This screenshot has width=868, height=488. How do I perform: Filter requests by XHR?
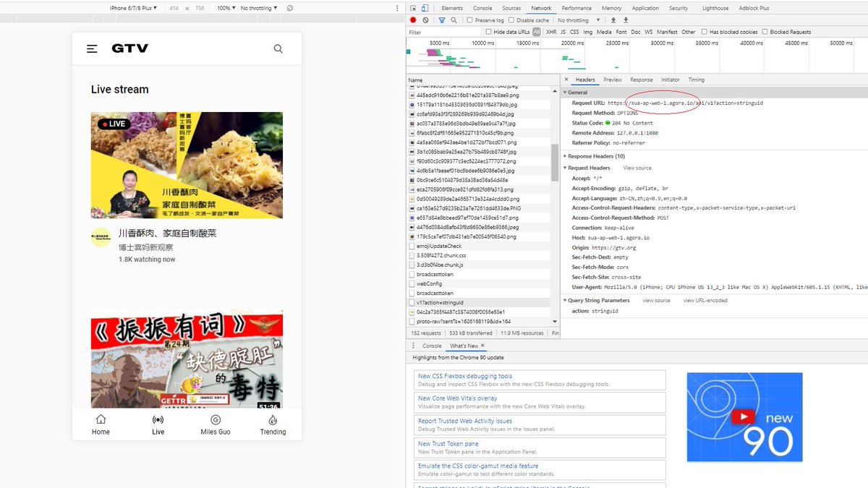tap(551, 32)
